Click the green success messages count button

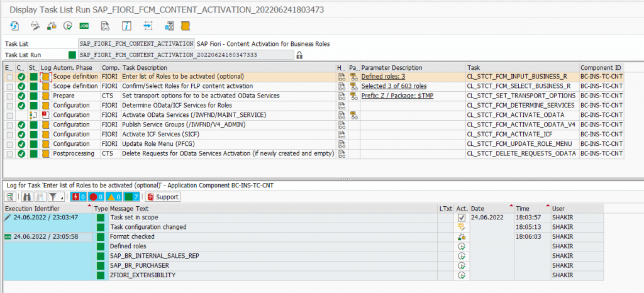click(132, 197)
